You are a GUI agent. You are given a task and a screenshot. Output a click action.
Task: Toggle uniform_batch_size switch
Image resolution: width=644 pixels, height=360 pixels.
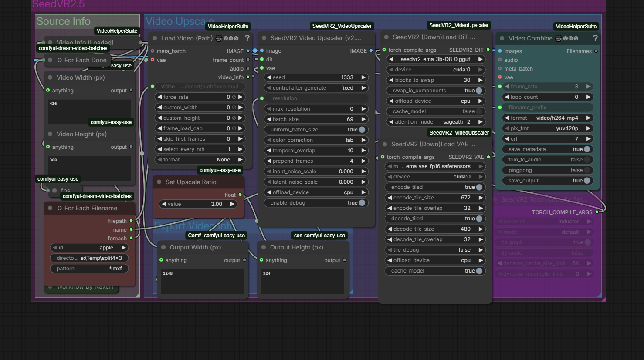tap(362, 130)
